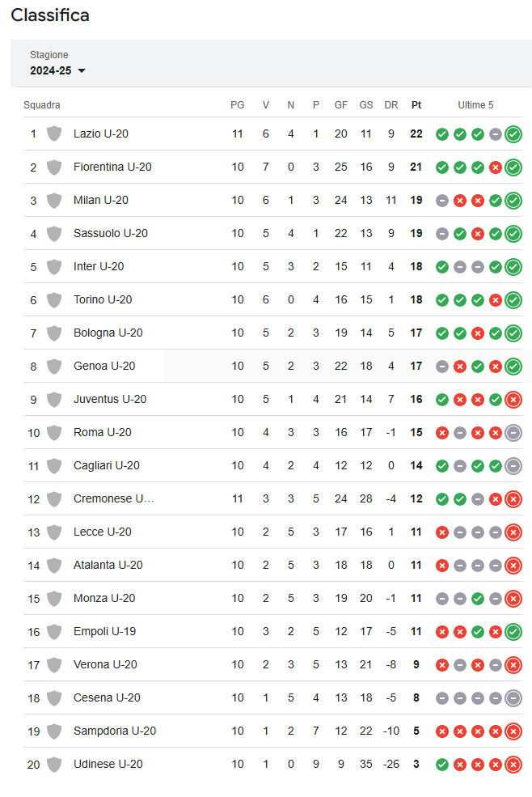Click Juventus U-20's latest loss icon

(513, 400)
